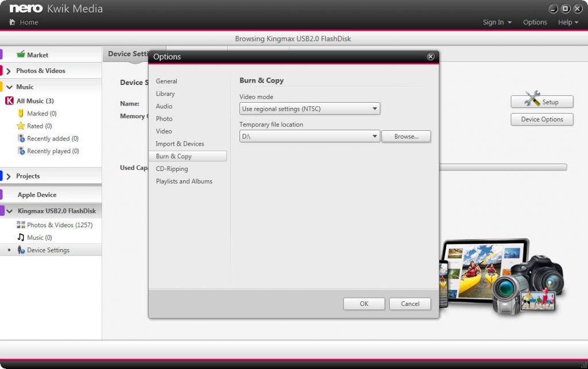Open the Help dropdown menu
The height and width of the screenshot is (369, 588).
click(x=568, y=22)
